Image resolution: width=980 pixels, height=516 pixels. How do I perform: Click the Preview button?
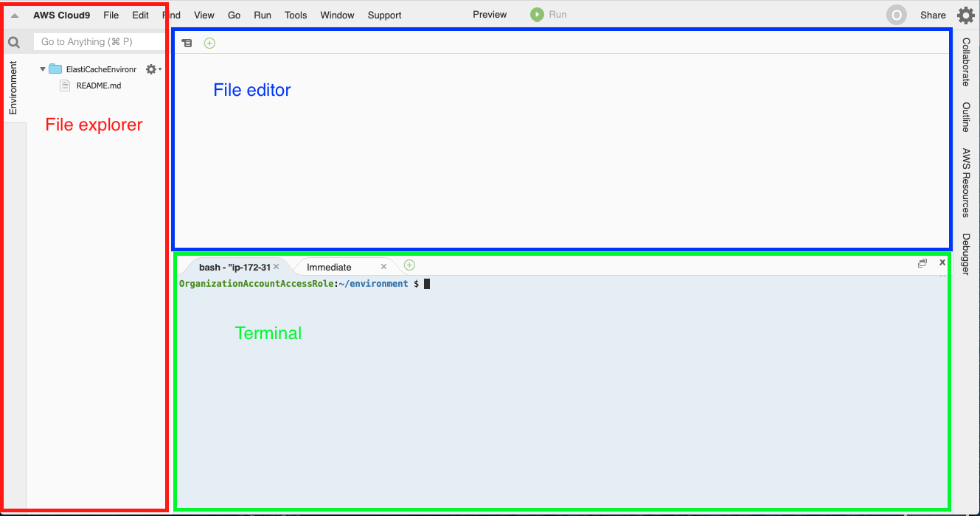pyautogui.click(x=490, y=15)
